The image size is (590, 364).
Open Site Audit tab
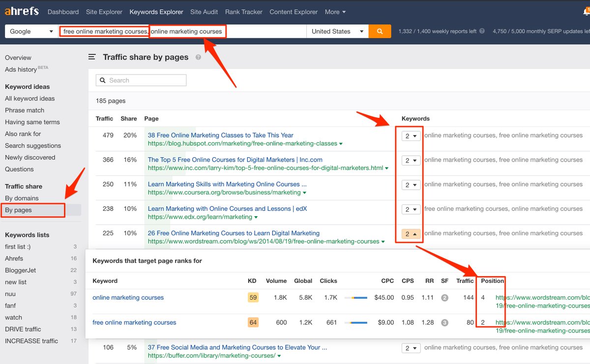tap(204, 12)
